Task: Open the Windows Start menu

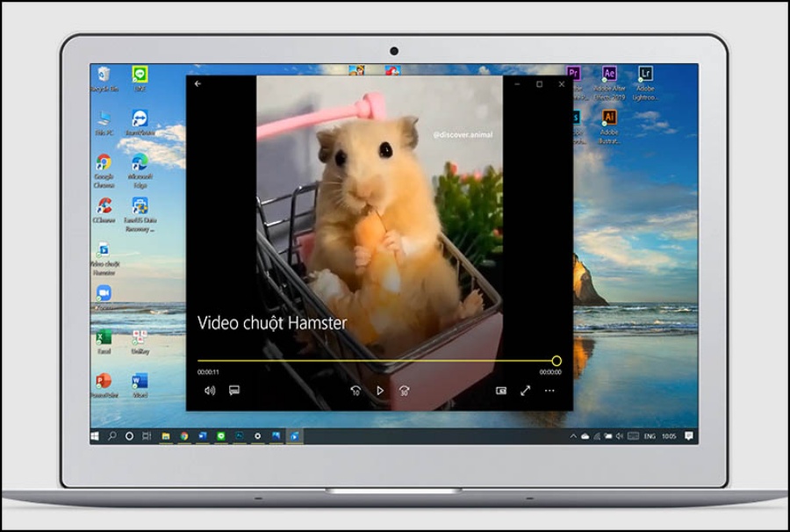Action: (96, 435)
